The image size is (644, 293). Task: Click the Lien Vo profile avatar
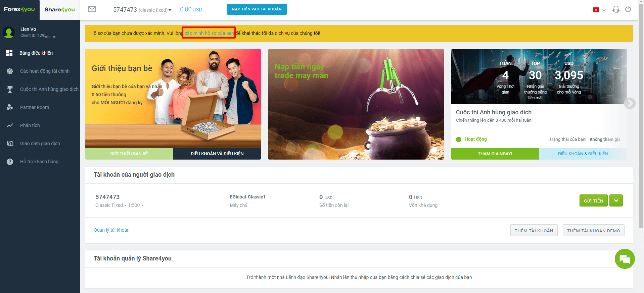click(9, 33)
